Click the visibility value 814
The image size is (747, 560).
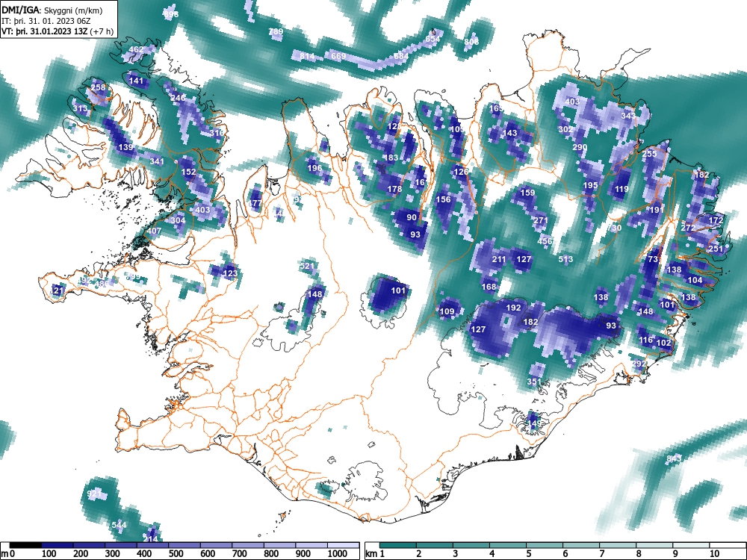click(x=307, y=56)
